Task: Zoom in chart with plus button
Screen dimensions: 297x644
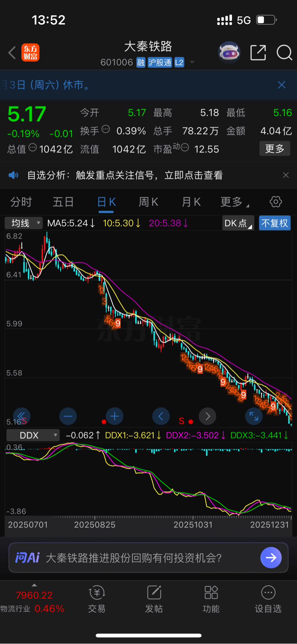Action: 114,416
